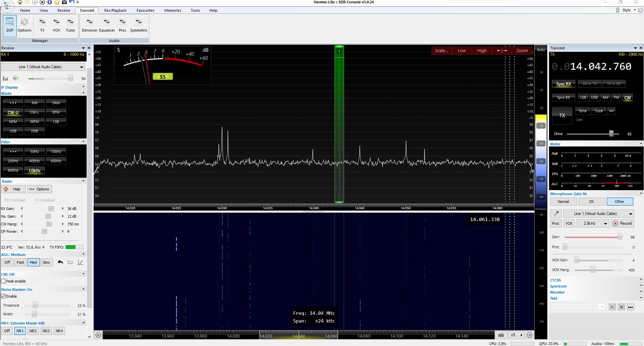The width and height of the screenshot is (644, 346).
Task: Select the 400Hz filter button
Action: pyautogui.click(x=35, y=161)
